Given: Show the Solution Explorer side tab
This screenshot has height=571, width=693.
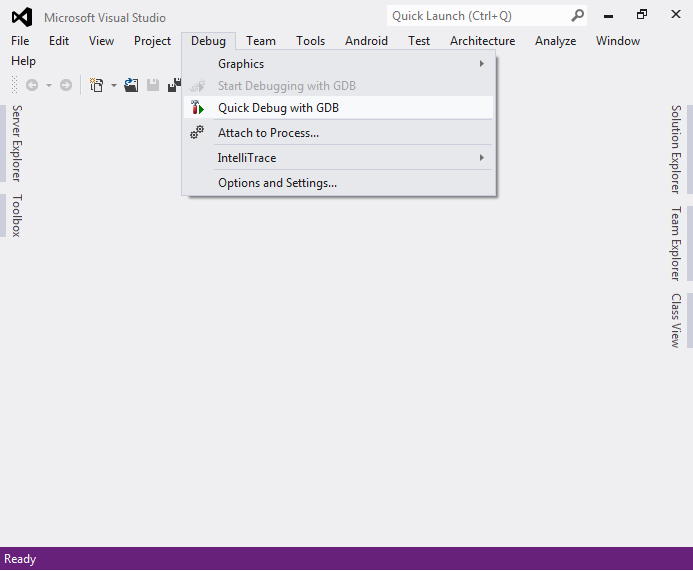Looking at the screenshot, I should 676,149.
